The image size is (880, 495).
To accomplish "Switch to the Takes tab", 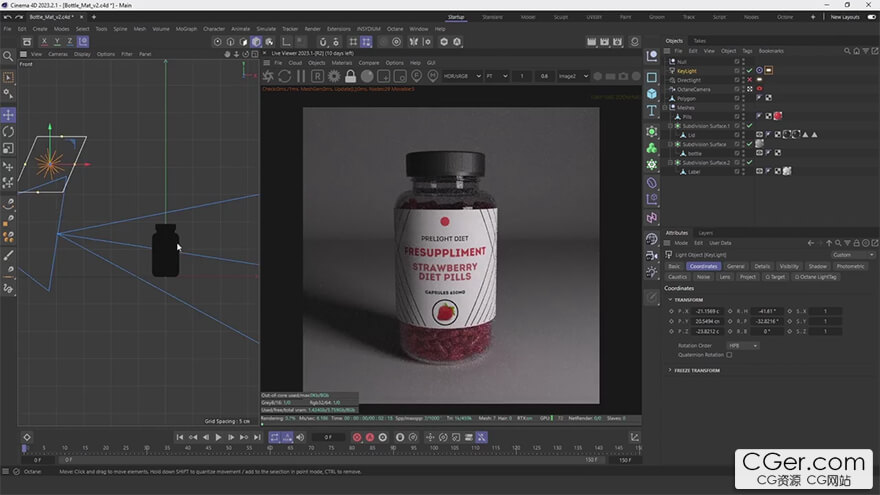I will [x=699, y=41].
